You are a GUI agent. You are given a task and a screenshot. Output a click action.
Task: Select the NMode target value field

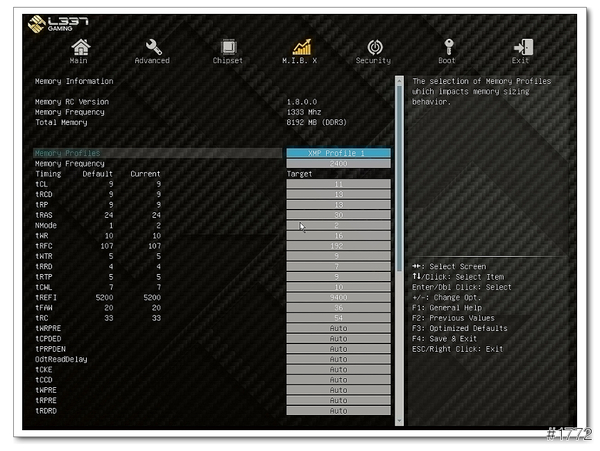(x=339, y=225)
